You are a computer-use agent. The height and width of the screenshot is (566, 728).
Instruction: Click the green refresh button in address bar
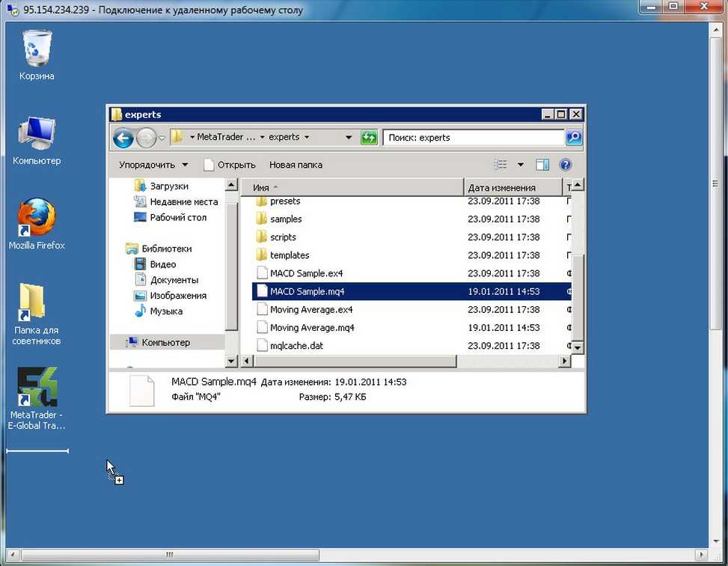pyautogui.click(x=369, y=138)
